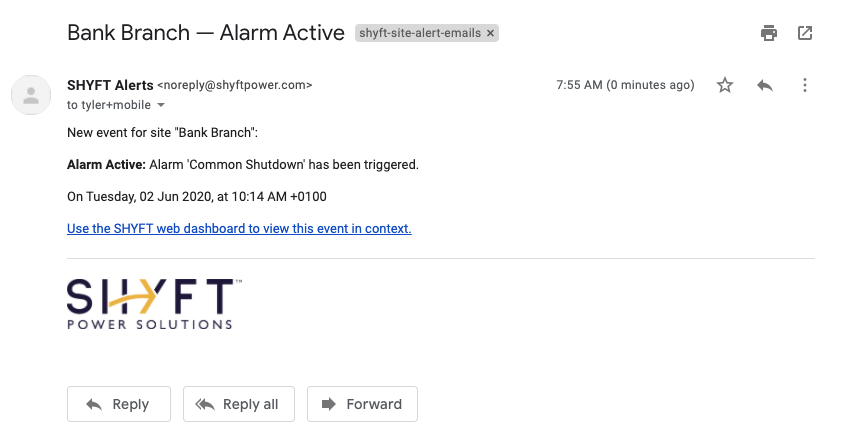Click the Reply all button
This screenshot has width=844, height=435.
[x=239, y=404]
